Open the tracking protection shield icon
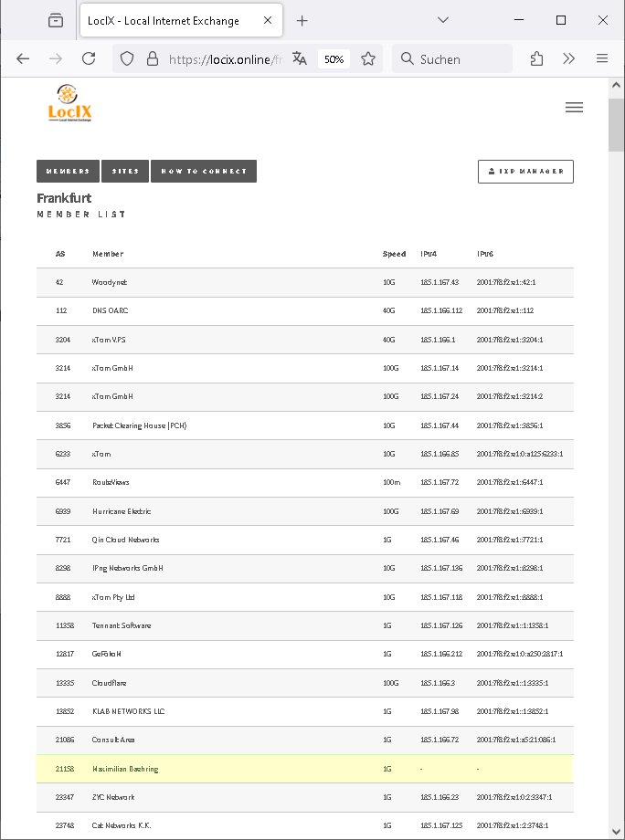The width and height of the screenshot is (625, 840). [126, 59]
